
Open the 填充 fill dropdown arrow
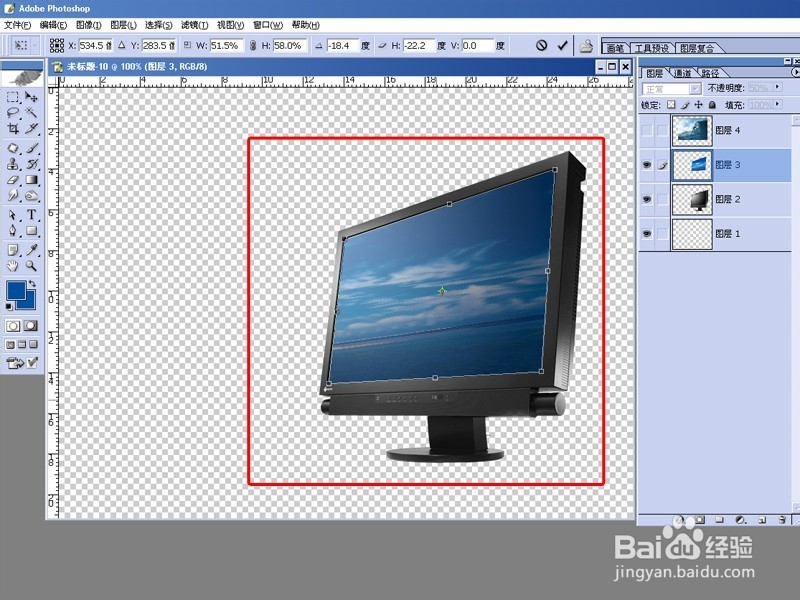point(779,104)
